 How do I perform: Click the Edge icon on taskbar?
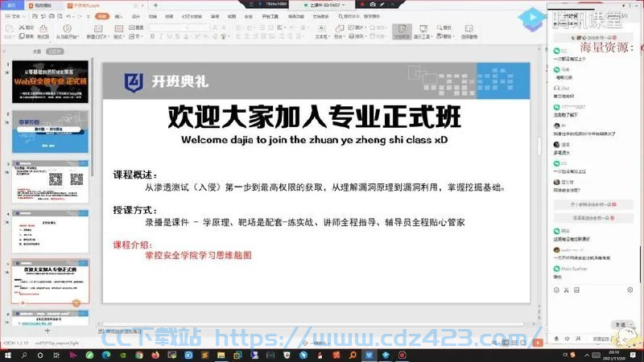coord(106,356)
